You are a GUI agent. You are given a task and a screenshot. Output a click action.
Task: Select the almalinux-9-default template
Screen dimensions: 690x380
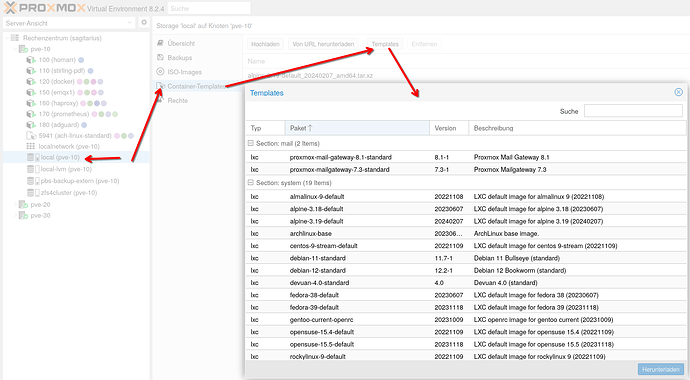[x=466, y=197]
